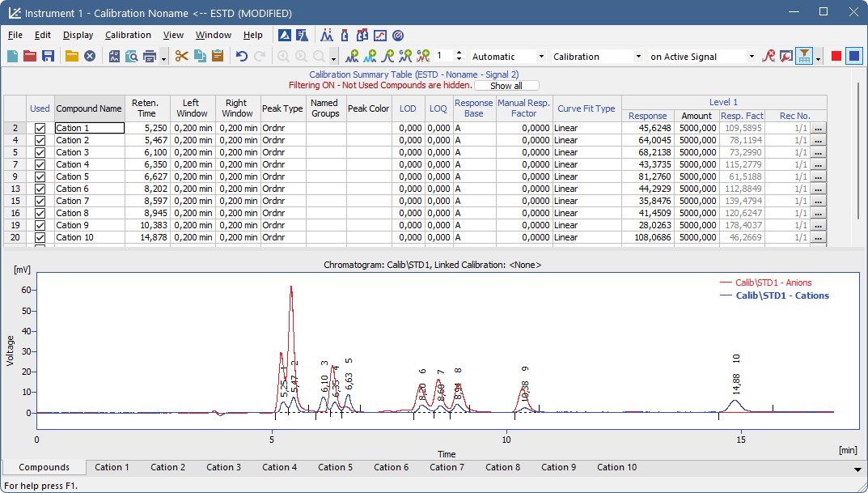Open the round gauge icon
This screenshot has height=493, width=868.
pyautogui.click(x=398, y=36)
